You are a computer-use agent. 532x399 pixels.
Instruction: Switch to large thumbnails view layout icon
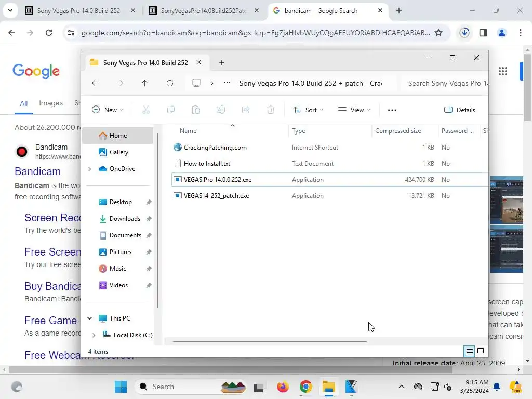tap(481, 351)
